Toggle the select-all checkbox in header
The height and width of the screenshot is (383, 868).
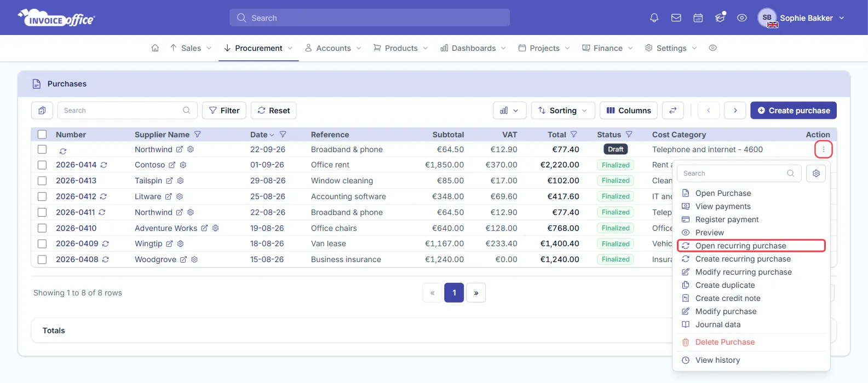(x=42, y=135)
